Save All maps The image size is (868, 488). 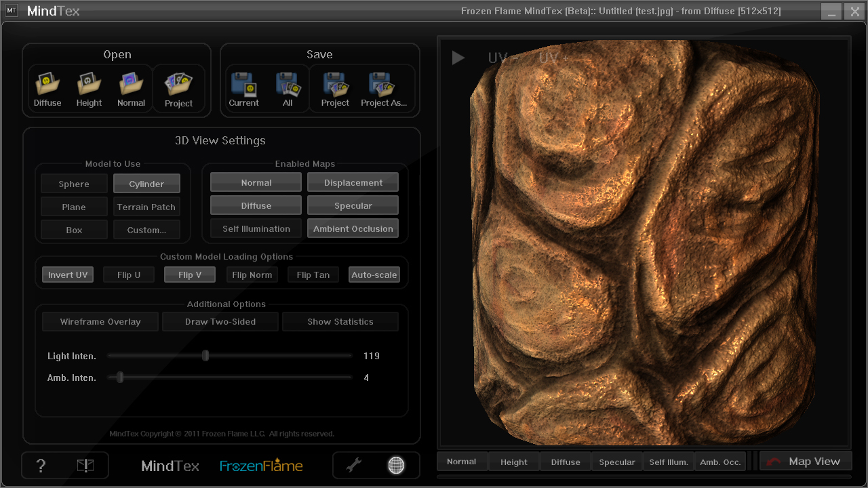click(288, 89)
